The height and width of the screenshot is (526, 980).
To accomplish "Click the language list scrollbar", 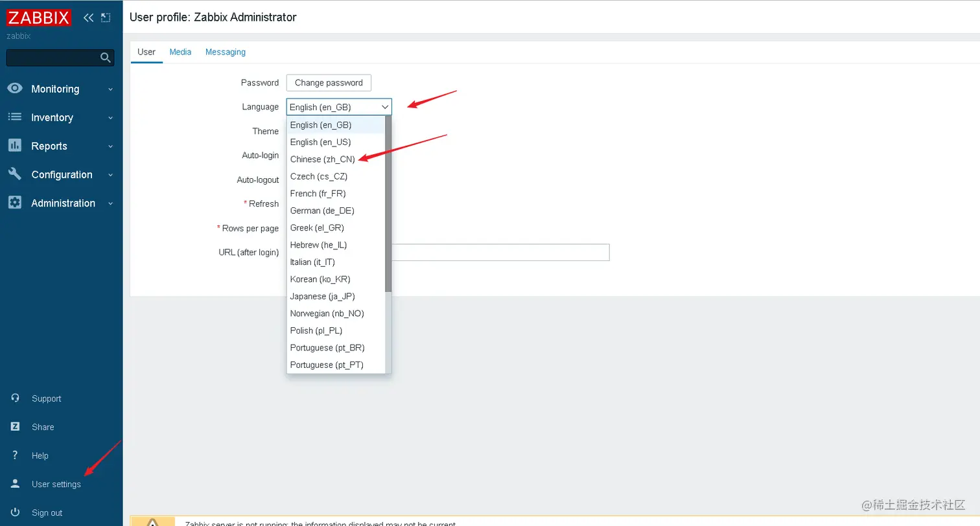I will click(x=388, y=203).
